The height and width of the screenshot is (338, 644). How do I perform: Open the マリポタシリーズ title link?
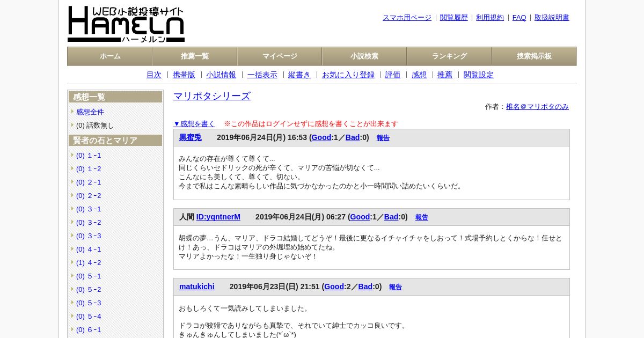(x=212, y=96)
